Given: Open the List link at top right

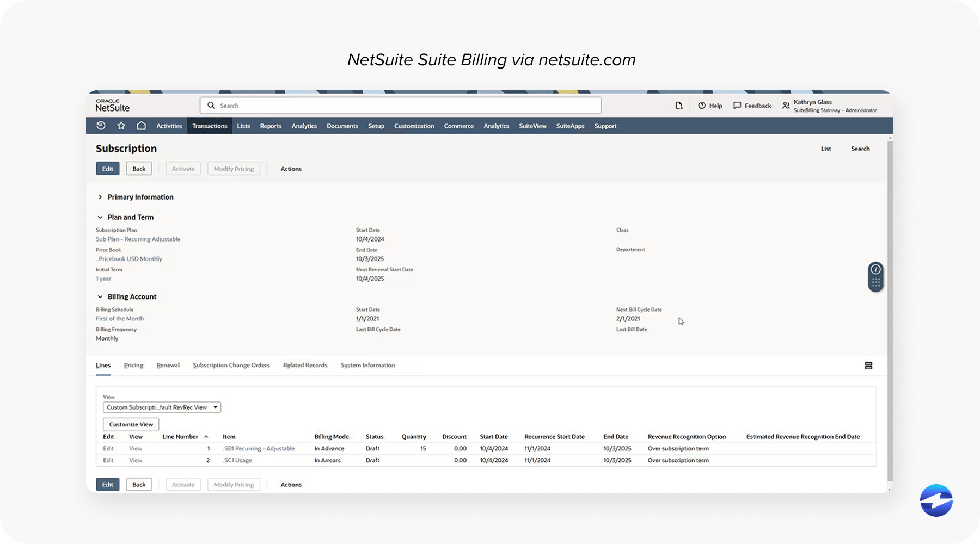Looking at the screenshot, I should point(826,149).
